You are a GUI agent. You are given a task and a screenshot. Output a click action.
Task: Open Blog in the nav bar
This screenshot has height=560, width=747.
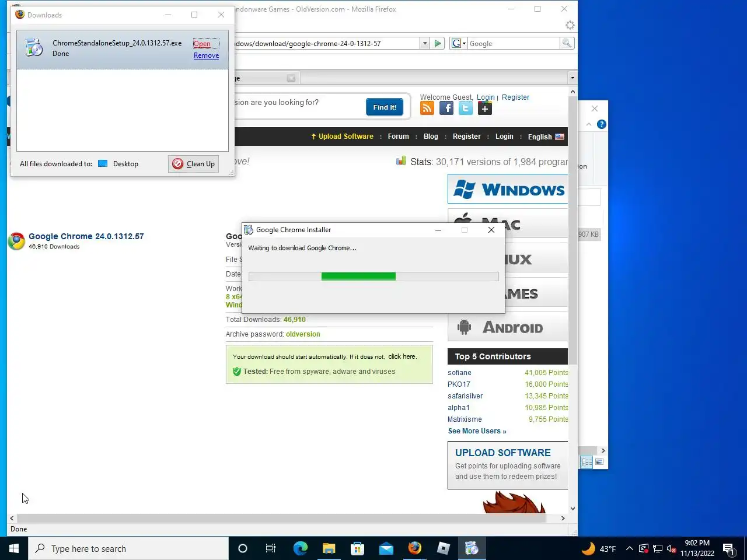coord(431,136)
